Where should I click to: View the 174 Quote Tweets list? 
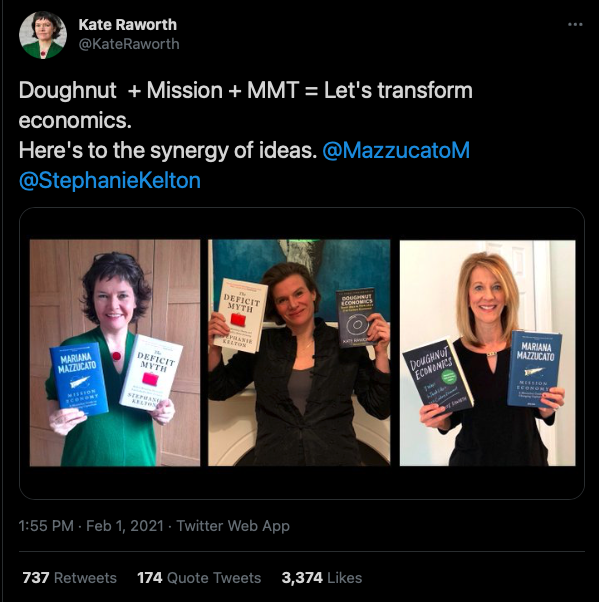(x=199, y=577)
